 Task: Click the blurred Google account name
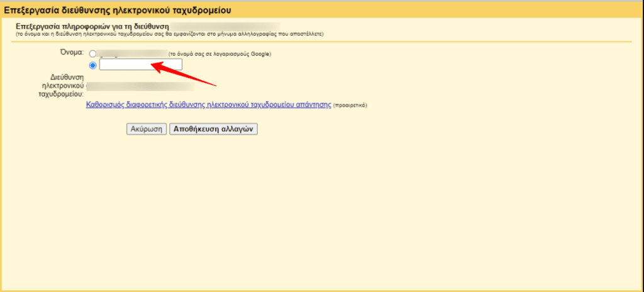pyautogui.click(x=132, y=54)
